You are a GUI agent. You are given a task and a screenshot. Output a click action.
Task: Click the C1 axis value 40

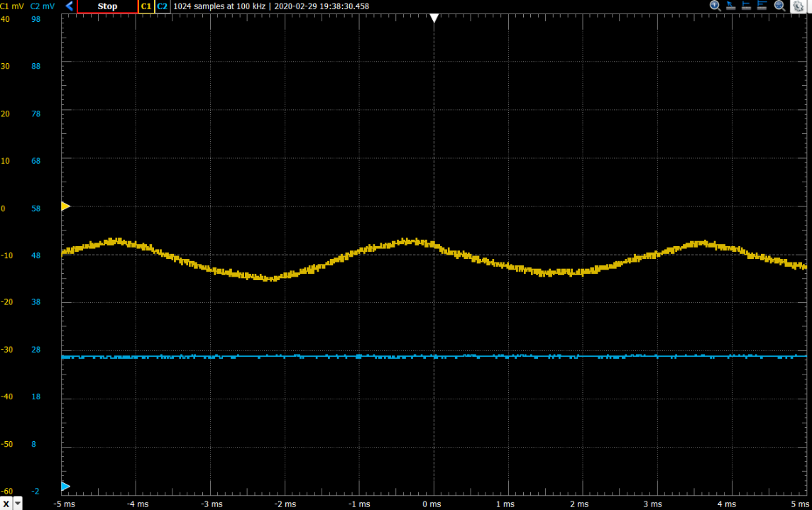pyautogui.click(x=5, y=19)
